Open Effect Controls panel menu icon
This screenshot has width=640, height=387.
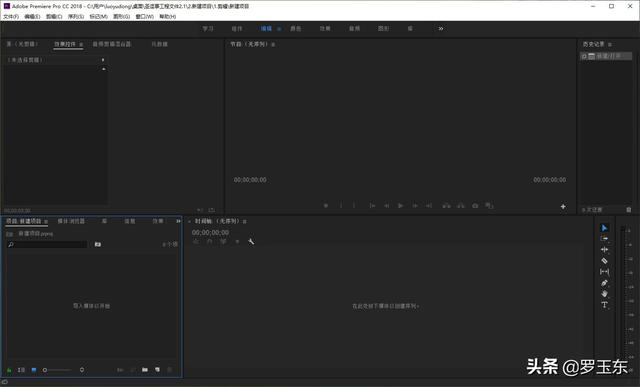pos(81,44)
